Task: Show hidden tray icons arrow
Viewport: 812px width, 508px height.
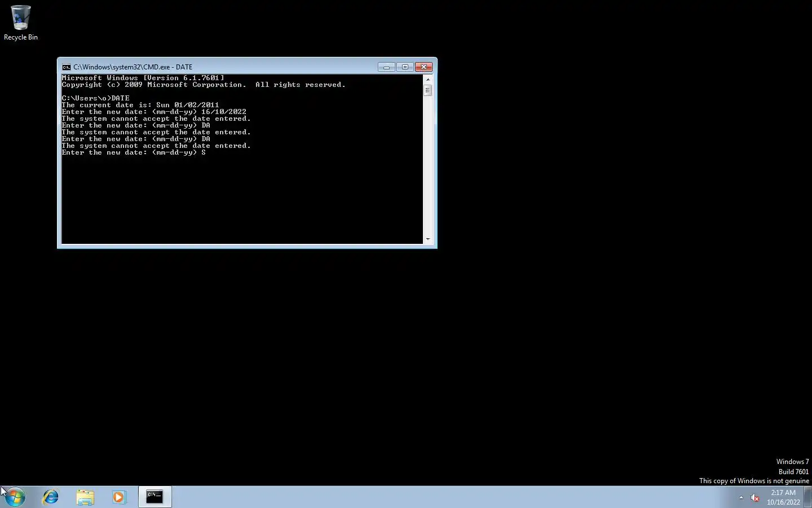Action: pyautogui.click(x=741, y=497)
